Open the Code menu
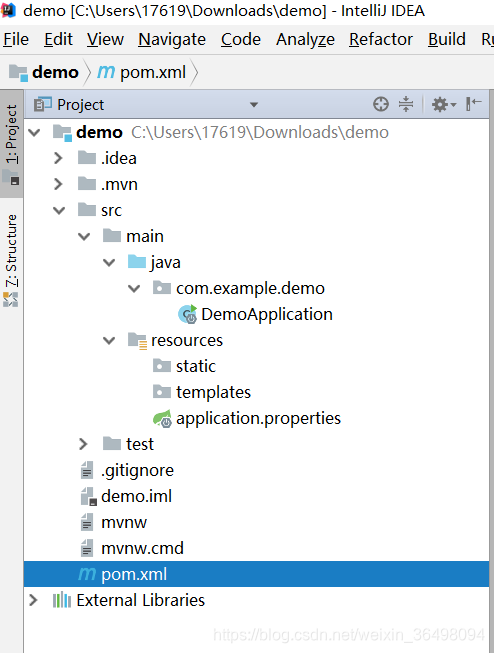 point(241,40)
